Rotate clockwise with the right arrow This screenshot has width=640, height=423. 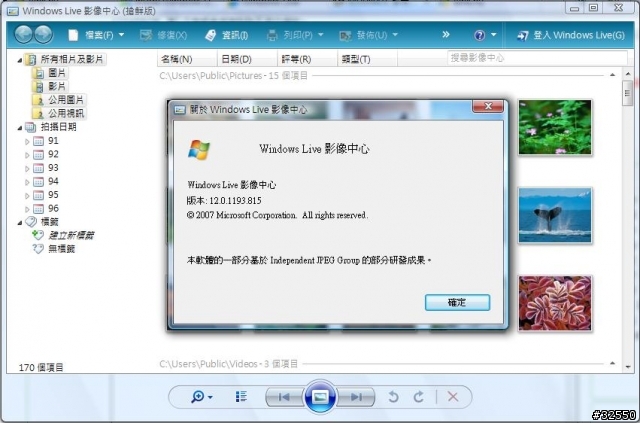tap(419, 397)
